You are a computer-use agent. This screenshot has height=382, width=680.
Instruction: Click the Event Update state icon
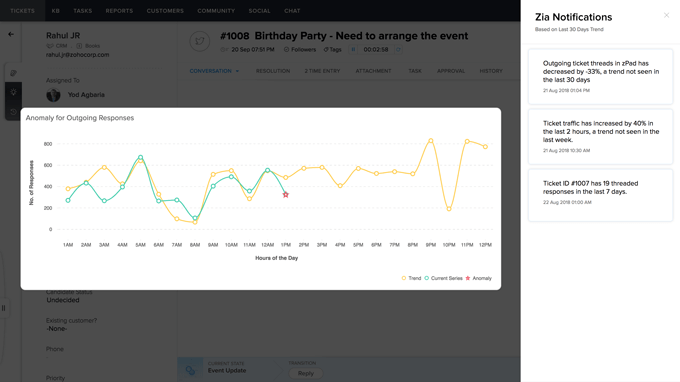190,370
